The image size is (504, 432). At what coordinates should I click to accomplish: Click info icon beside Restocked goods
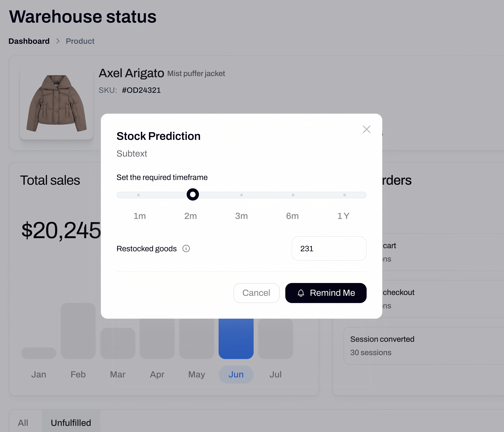(186, 248)
